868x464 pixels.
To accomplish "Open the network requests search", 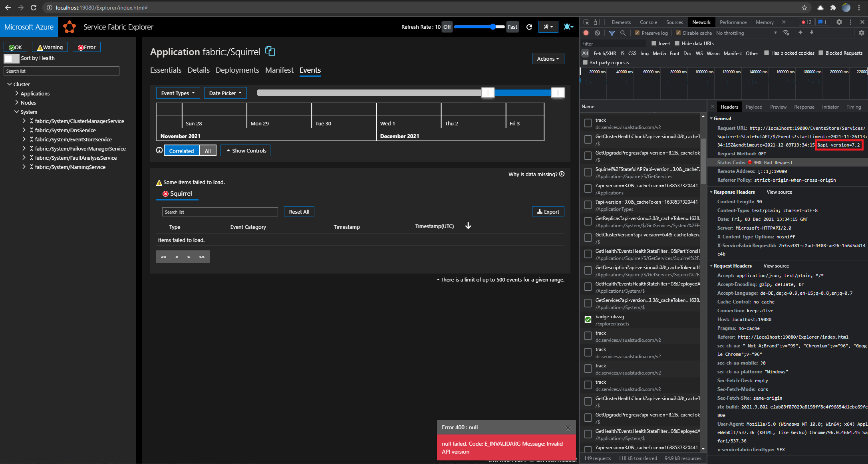I will [623, 33].
